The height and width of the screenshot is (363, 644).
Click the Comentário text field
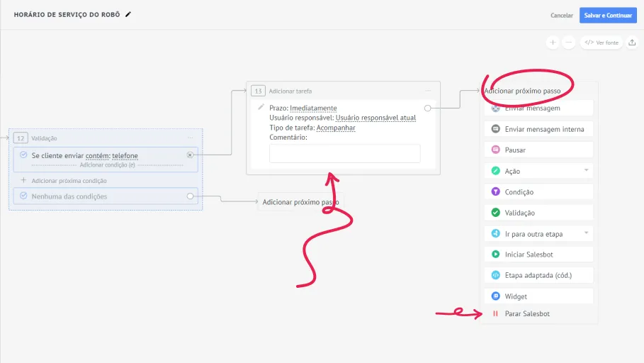click(344, 153)
